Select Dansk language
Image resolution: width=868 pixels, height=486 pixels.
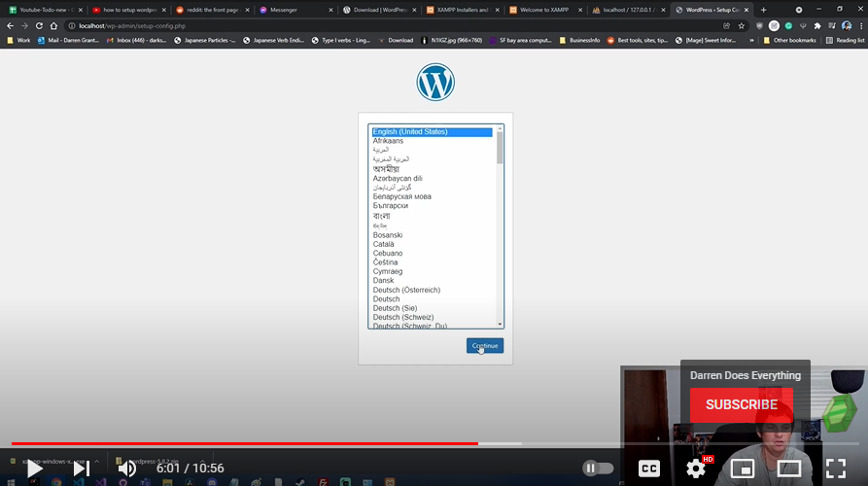[x=383, y=281]
